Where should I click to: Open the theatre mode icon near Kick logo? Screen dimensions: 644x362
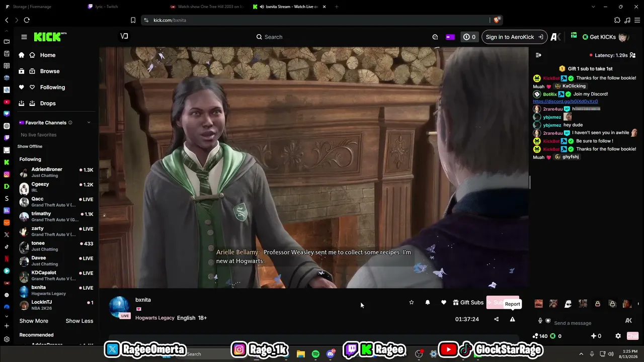coord(124,36)
